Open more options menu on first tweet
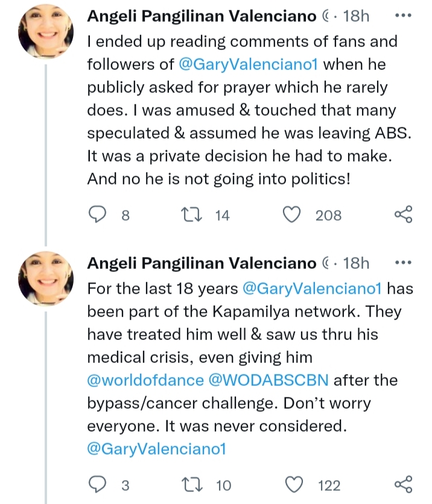The height and width of the screenshot is (504, 432). pyautogui.click(x=402, y=15)
